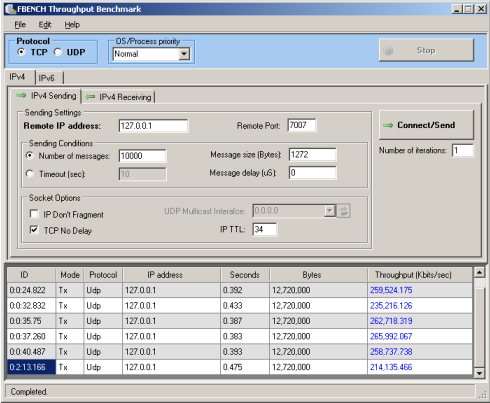The image size is (490, 403).
Task: Click the Message size (Bytes) field
Action: [x=312, y=155]
